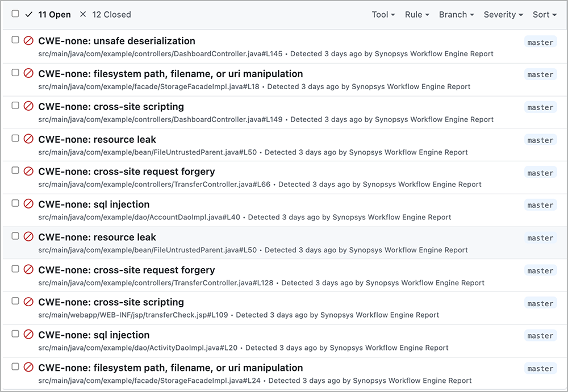This screenshot has width=568, height=392.
Task: Show the 11 Open alerts tab
Action: [x=54, y=15]
